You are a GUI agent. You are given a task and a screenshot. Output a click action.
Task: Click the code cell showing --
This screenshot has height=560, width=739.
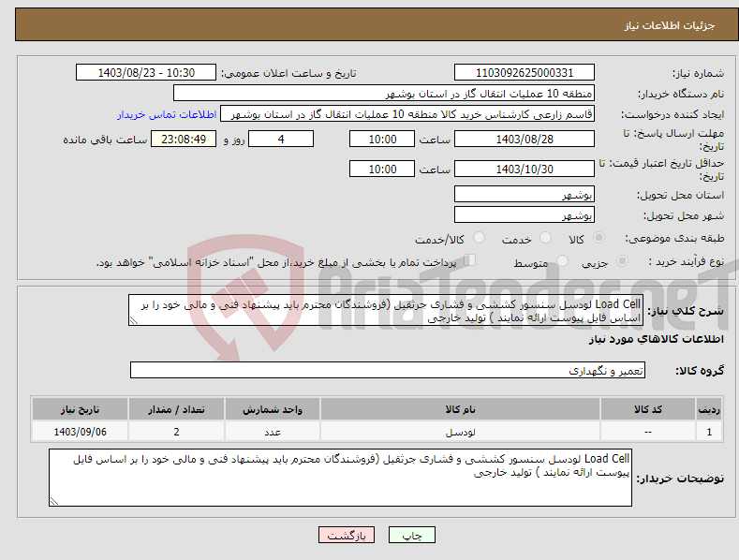coord(648,432)
